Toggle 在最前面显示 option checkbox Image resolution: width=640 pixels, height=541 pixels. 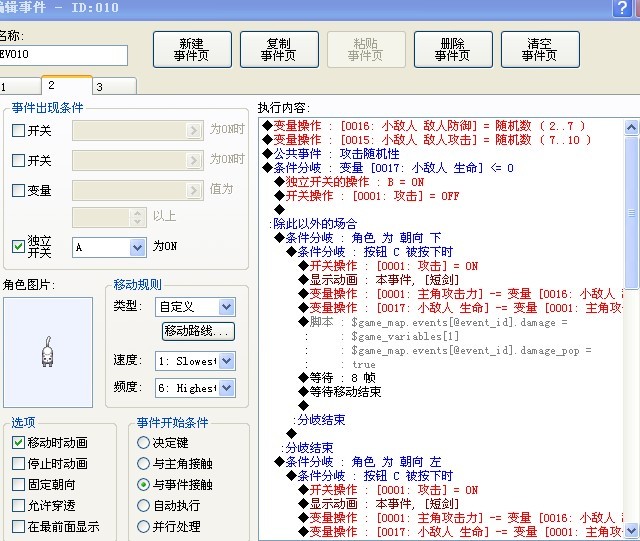(x=18, y=526)
